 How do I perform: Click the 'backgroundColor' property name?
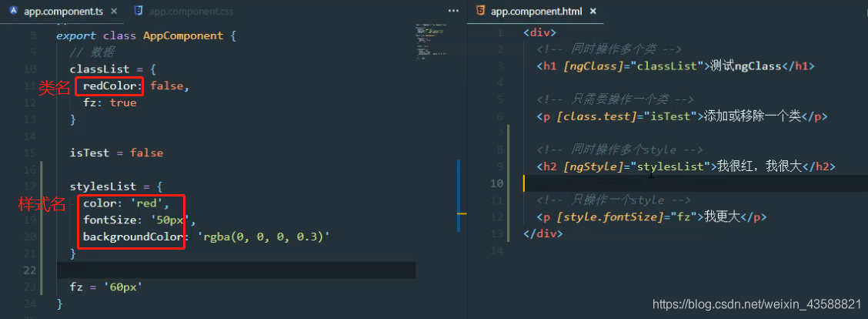tap(133, 237)
